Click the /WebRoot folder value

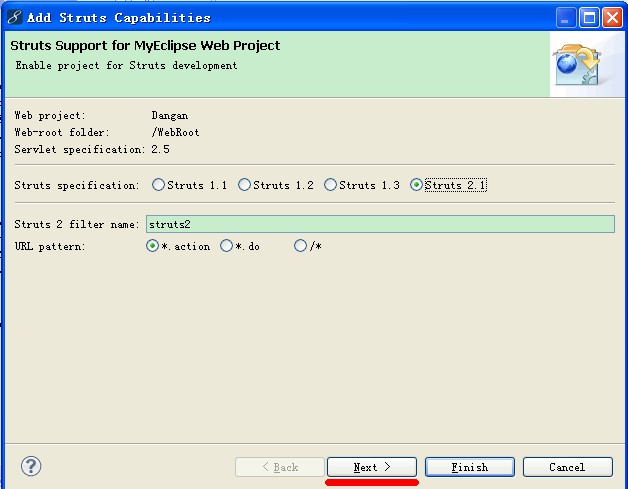(x=175, y=133)
